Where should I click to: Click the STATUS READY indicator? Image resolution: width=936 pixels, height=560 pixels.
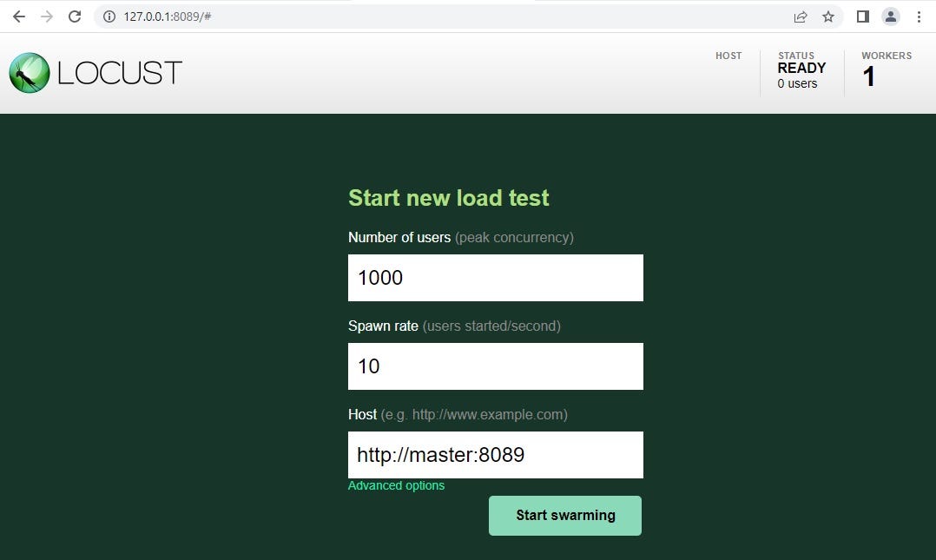click(x=801, y=69)
